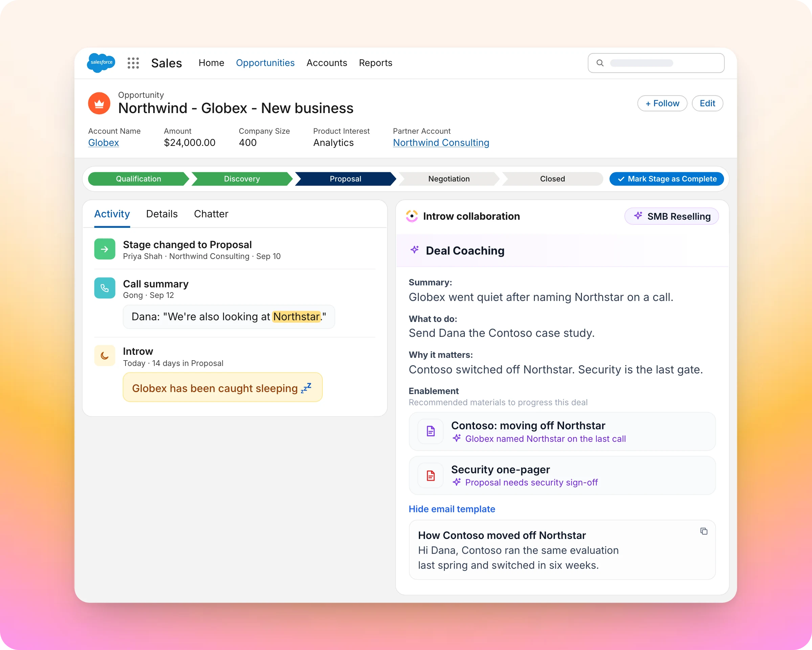Click the Salesforce cloud logo
Viewport: 812px width, 650px height.
point(101,63)
